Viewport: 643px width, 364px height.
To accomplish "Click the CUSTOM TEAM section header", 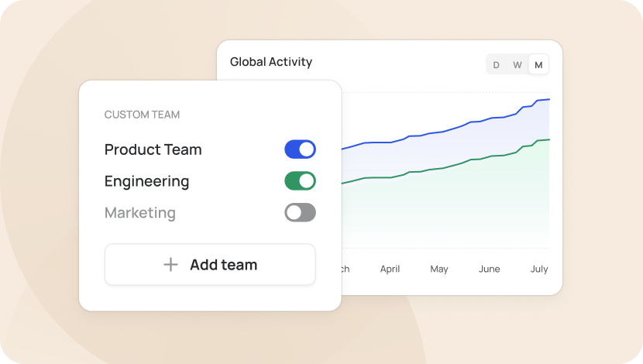I will point(142,115).
